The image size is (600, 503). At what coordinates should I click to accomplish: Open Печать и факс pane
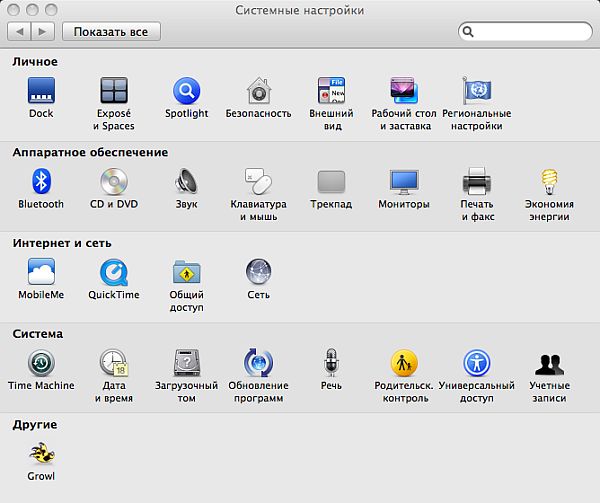(x=477, y=181)
